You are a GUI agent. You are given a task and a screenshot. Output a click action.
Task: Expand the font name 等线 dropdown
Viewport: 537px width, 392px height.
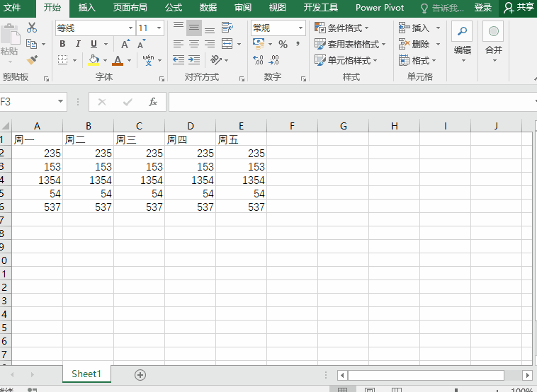coord(130,28)
